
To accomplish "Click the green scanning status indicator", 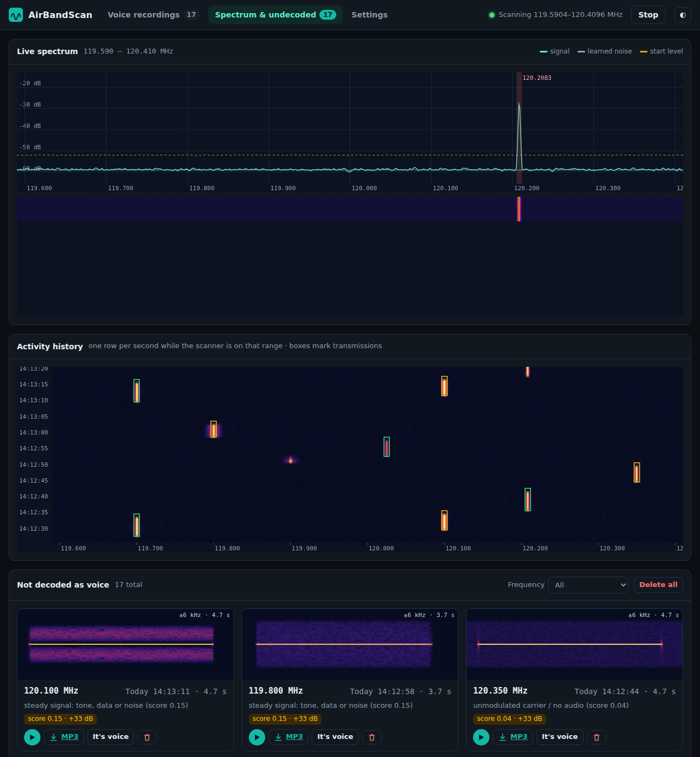I will [x=492, y=15].
